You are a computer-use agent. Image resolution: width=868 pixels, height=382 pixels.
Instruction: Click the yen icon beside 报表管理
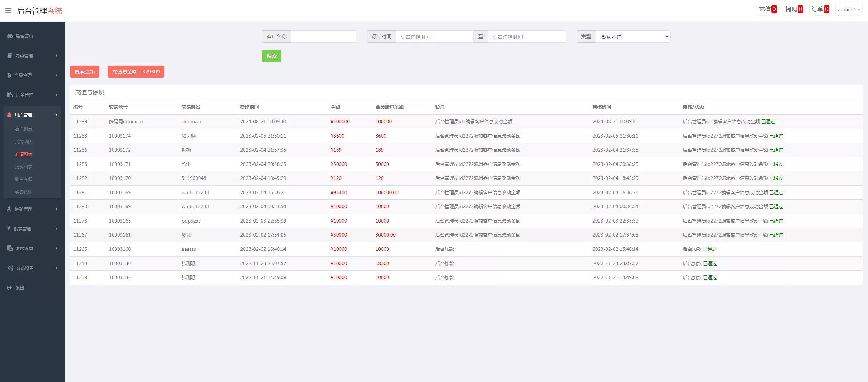pyautogui.click(x=9, y=229)
